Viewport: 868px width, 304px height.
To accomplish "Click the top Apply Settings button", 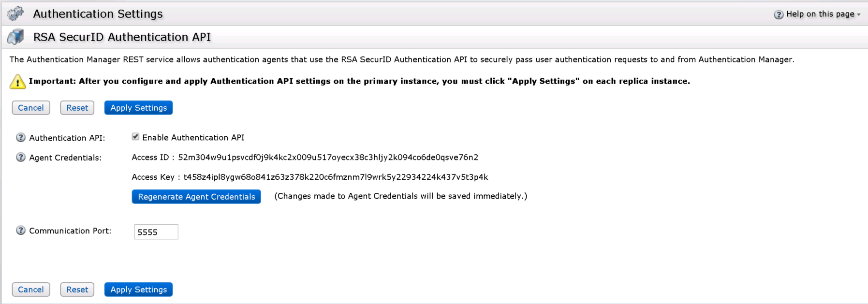I will (x=138, y=108).
